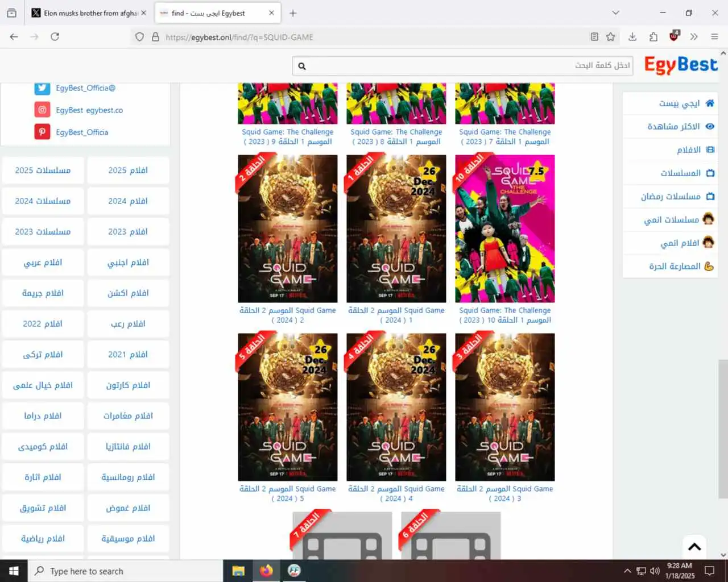Open File Explorer from the taskbar
Viewport: 728px width, 582px height.
coord(238,571)
